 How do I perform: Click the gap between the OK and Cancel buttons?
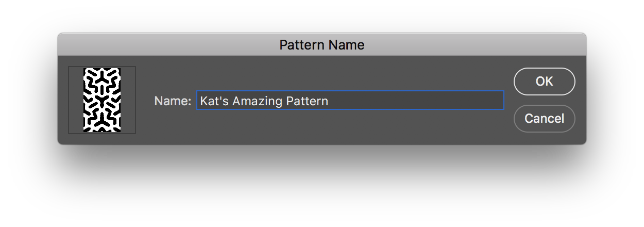(544, 100)
